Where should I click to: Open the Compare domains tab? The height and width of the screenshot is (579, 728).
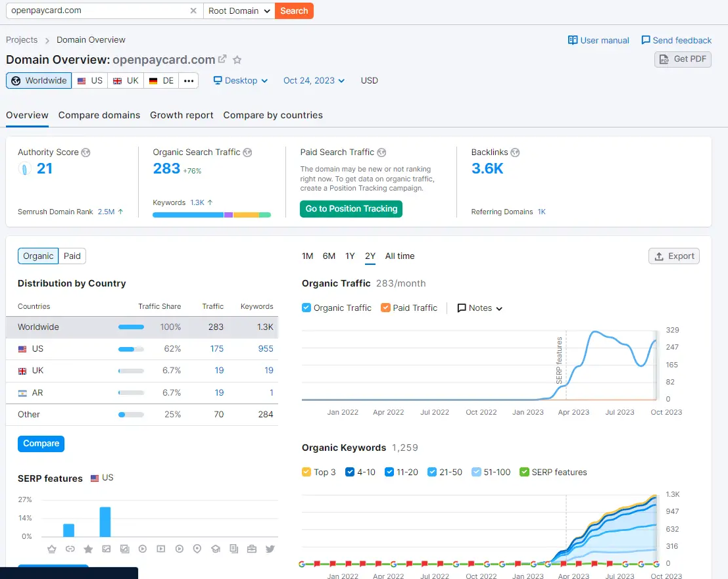[99, 115]
